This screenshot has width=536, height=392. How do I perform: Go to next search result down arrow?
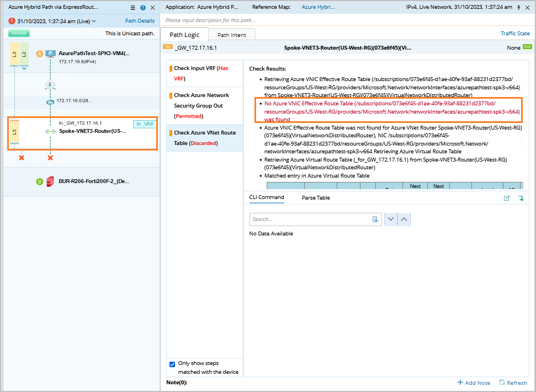(391, 219)
